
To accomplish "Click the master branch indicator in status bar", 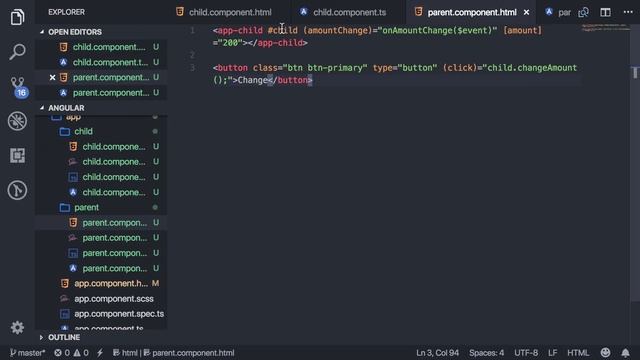I will pyautogui.click(x=27, y=353).
